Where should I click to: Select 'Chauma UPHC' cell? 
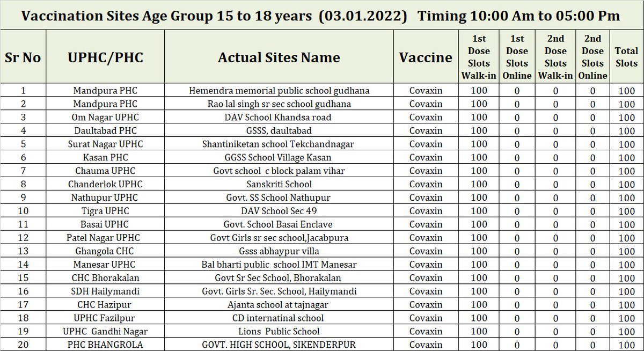[105, 171]
